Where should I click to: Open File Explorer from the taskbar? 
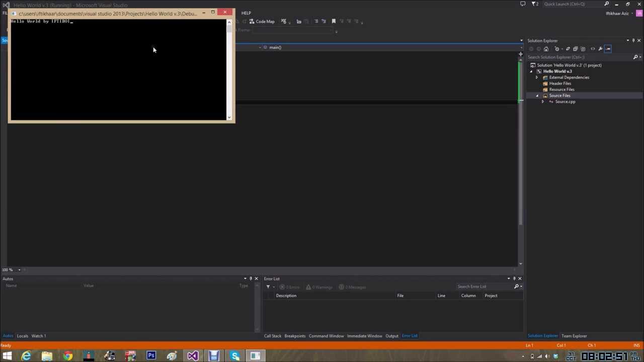(47, 356)
